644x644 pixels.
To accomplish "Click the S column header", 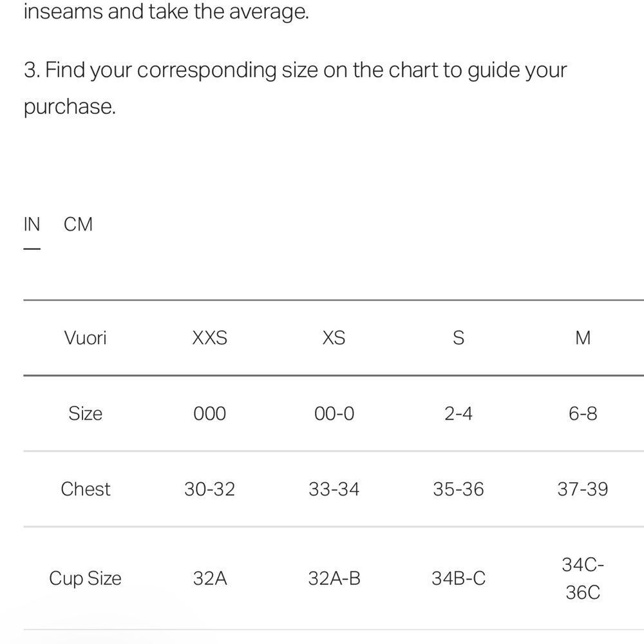I will (x=459, y=338).
